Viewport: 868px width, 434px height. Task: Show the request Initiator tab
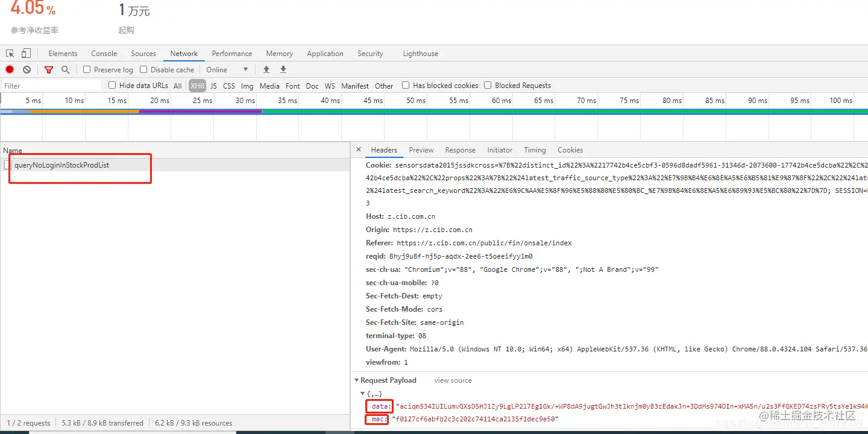pyautogui.click(x=500, y=150)
